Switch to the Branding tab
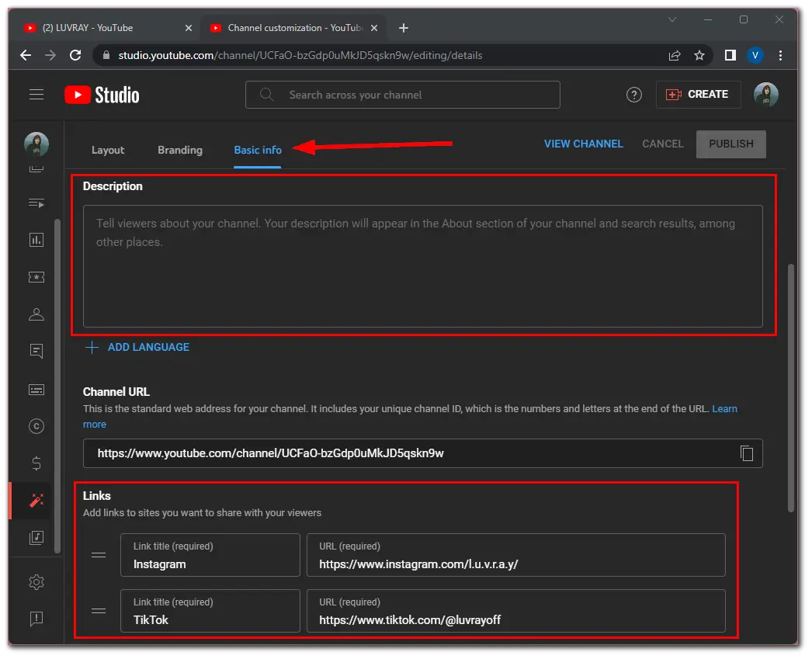Image resolution: width=812 pixels, height=659 pixels. click(x=180, y=150)
